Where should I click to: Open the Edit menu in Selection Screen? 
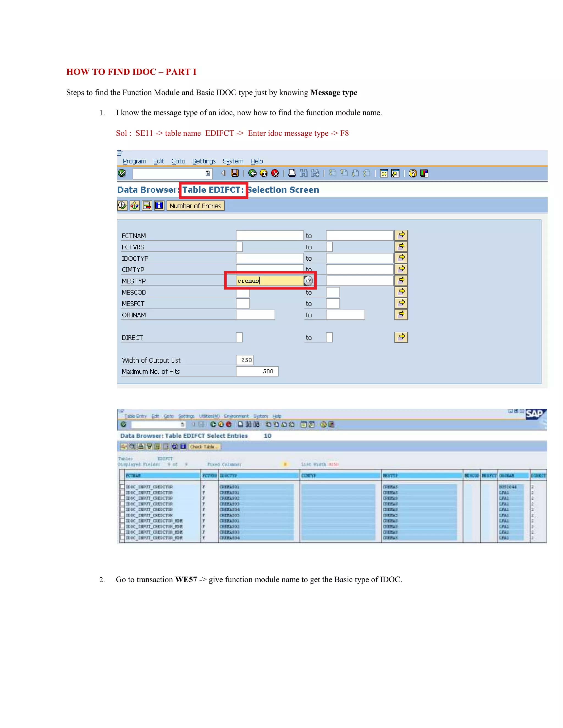pos(159,161)
